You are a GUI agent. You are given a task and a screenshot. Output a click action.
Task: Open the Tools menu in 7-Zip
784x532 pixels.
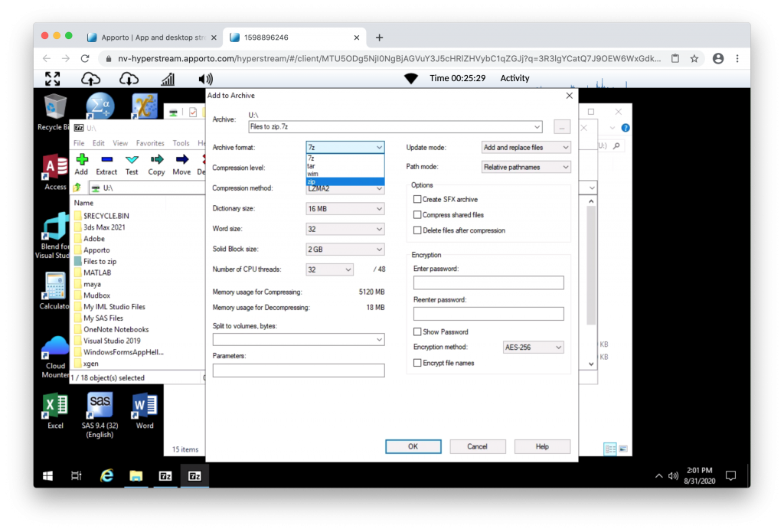181,143
